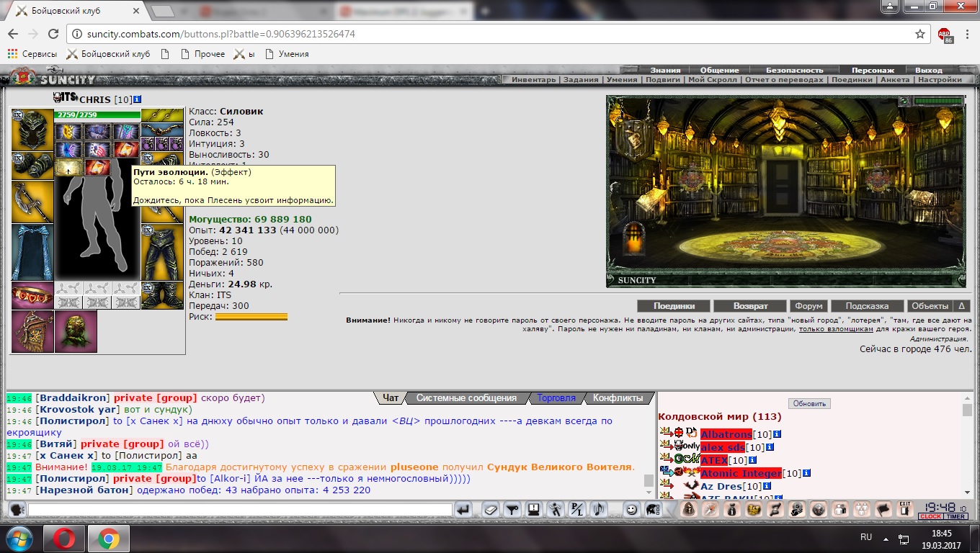Open the Умения submenu link

(622, 80)
